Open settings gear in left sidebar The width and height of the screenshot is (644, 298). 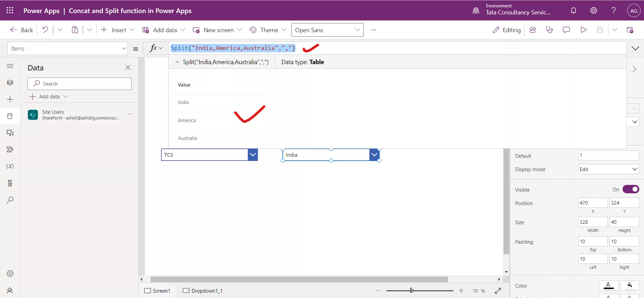(x=10, y=274)
